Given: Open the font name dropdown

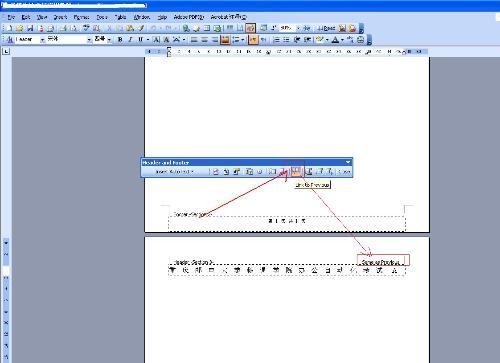Looking at the screenshot, I should click(89, 40).
